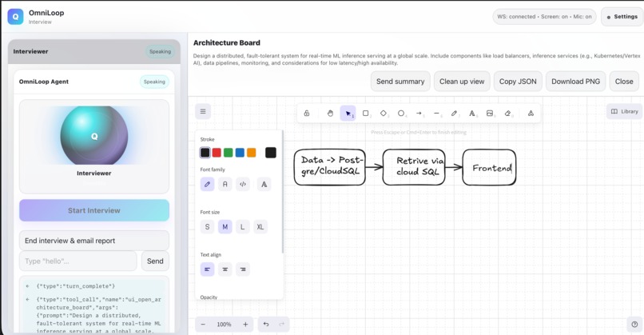
Task: Choose the hand-drawn font family
Action: (207, 184)
